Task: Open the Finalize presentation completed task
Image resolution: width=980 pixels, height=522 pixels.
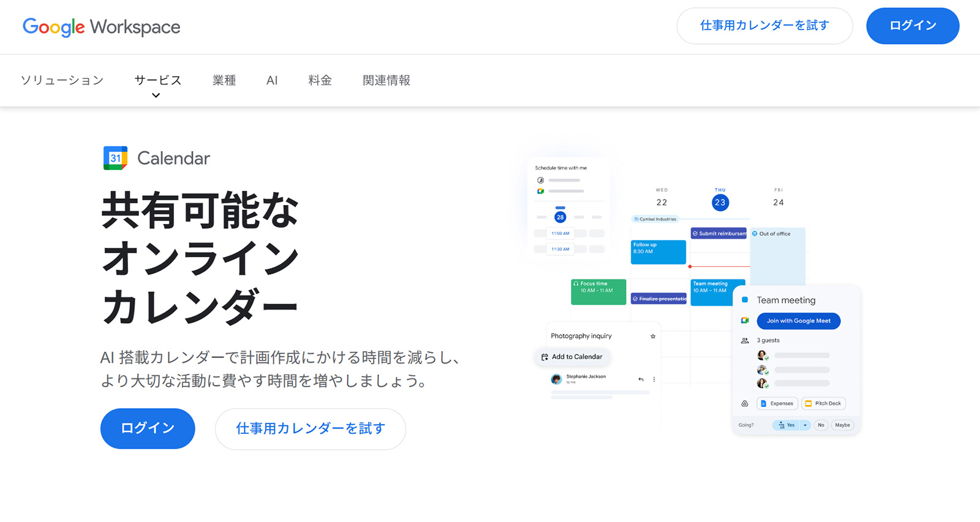Action: click(658, 299)
